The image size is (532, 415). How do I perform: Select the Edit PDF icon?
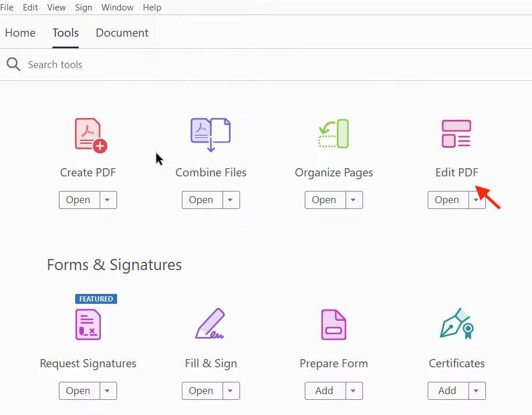click(456, 134)
